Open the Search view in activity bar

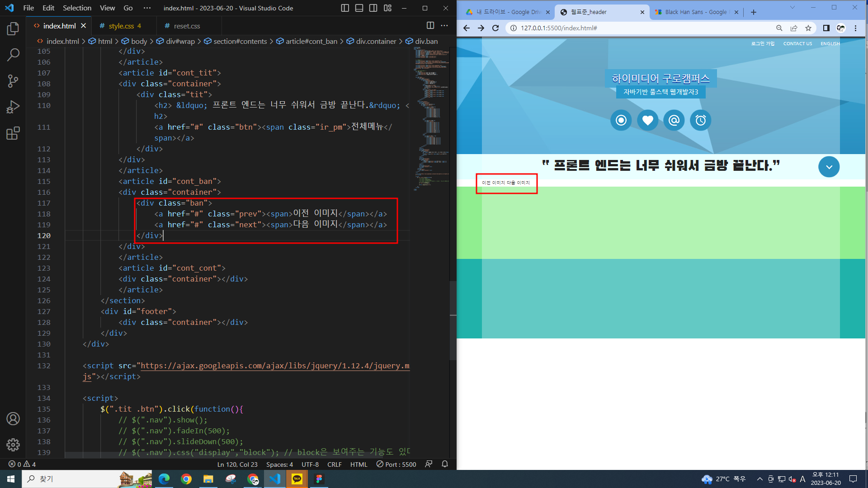tap(13, 55)
